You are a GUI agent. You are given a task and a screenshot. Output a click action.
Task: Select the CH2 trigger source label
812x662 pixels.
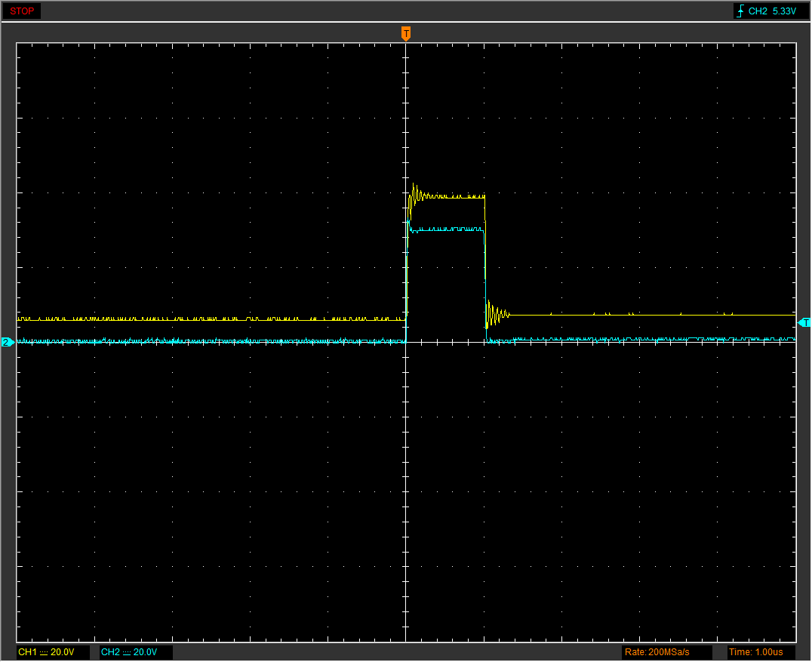[758, 11]
